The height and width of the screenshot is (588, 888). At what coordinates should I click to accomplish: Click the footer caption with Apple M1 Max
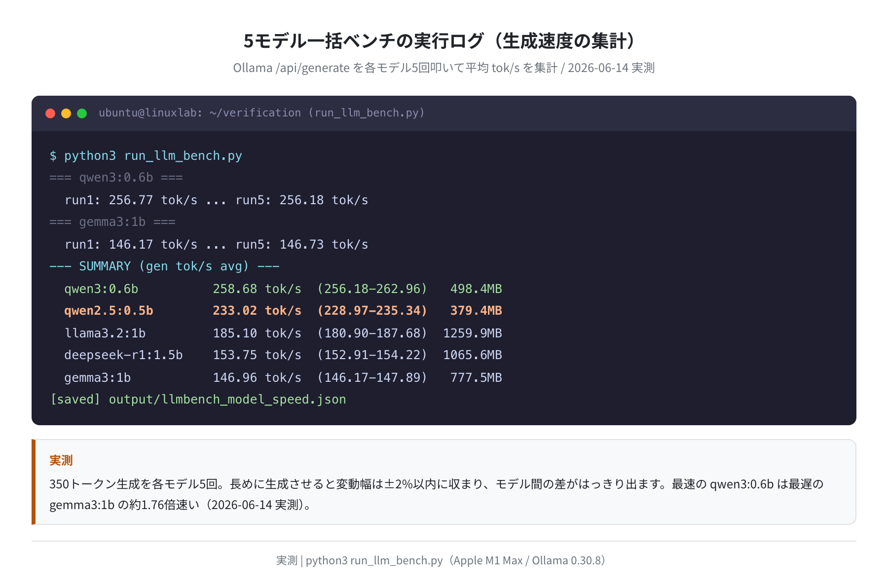(x=442, y=560)
